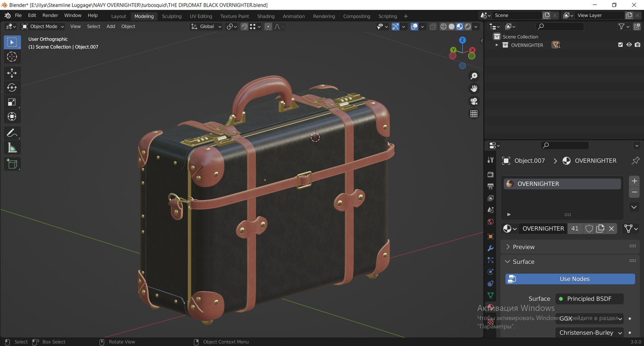Toggle material preview shading

(x=460, y=27)
